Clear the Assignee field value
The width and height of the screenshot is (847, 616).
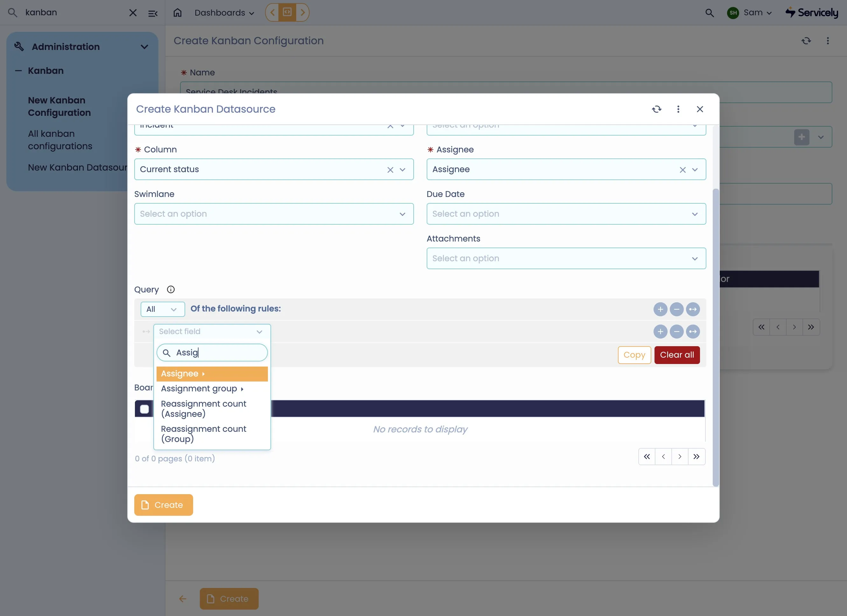683,170
